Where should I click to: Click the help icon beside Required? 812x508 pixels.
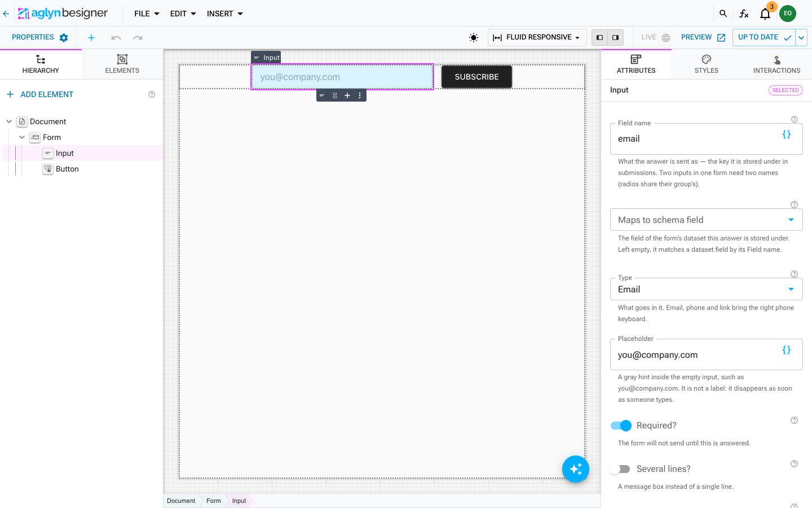[x=794, y=421]
